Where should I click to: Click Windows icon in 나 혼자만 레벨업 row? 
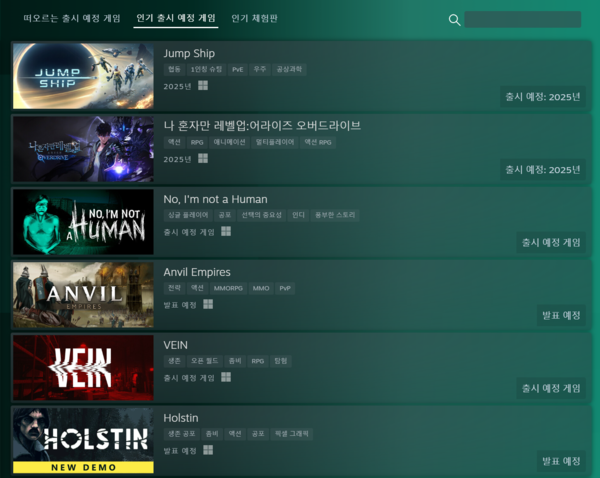pyautogui.click(x=203, y=158)
